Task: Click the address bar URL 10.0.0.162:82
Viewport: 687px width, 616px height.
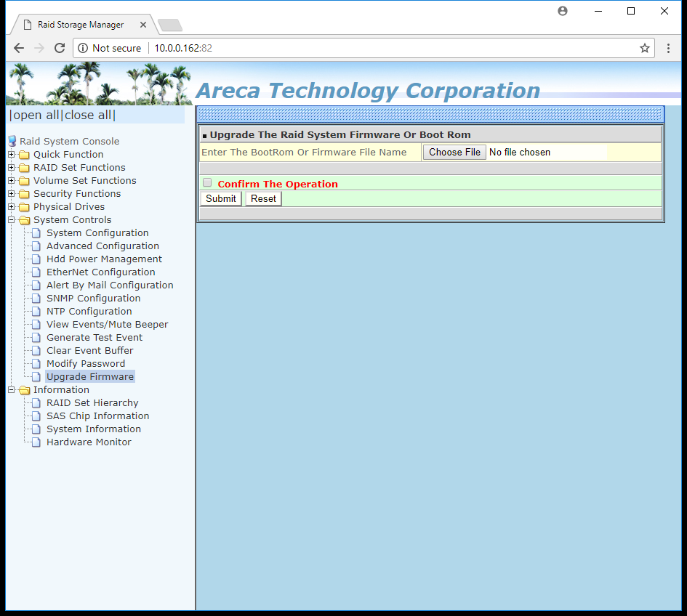Action: [183, 48]
